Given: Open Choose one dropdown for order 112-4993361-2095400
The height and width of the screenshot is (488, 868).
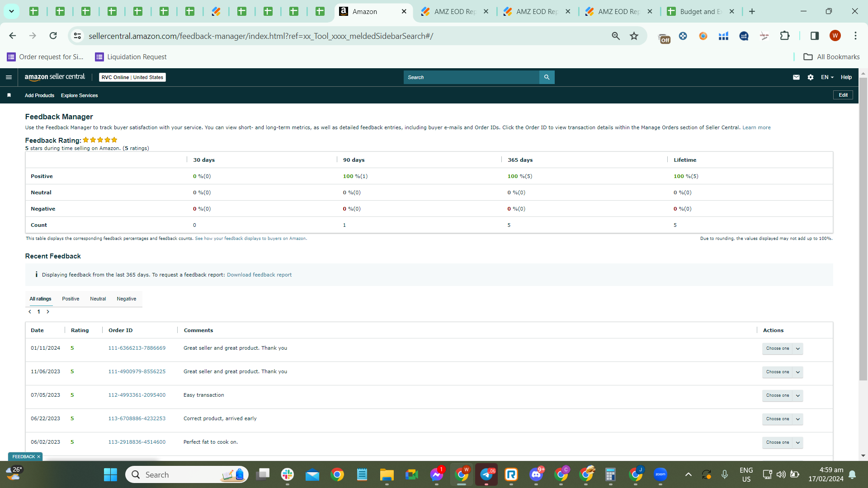Looking at the screenshot, I should point(782,395).
